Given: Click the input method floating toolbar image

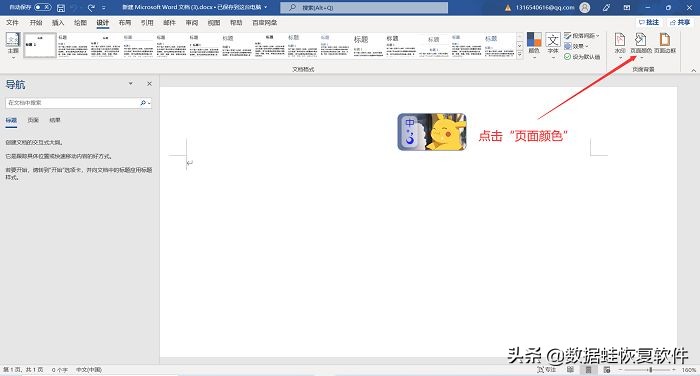Looking at the screenshot, I should coord(432,132).
